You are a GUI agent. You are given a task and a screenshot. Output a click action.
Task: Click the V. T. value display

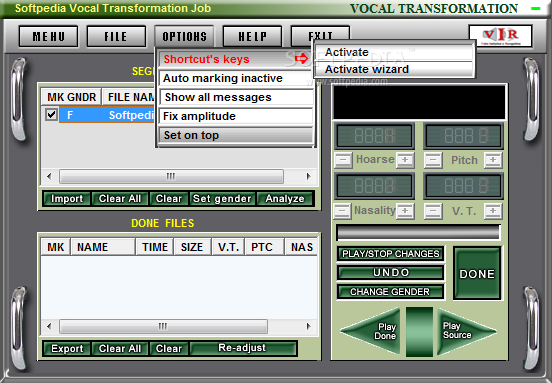463,186
